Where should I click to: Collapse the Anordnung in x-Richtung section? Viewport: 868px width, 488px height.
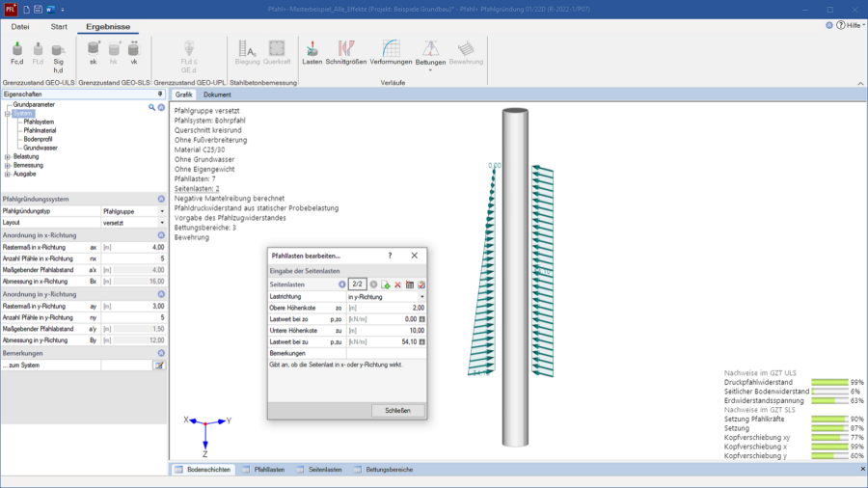pos(161,235)
